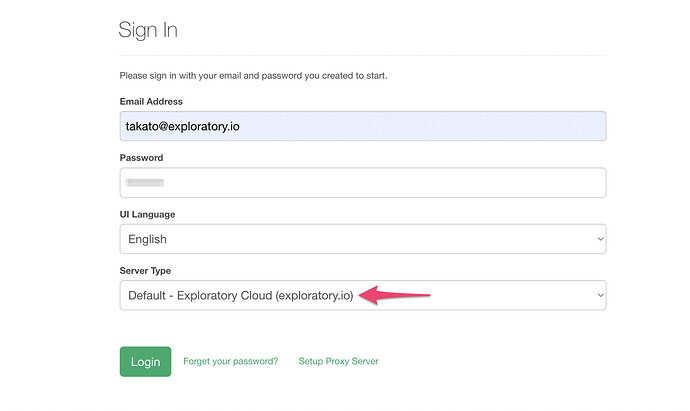The image size is (690, 411).
Task: Click the Server Type label
Action: (x=145, y=271)
